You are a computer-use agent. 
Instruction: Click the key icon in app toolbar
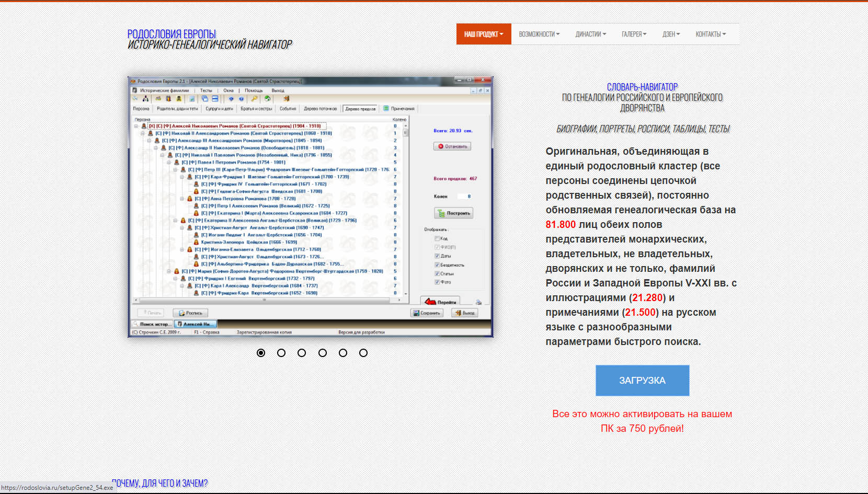254,98
